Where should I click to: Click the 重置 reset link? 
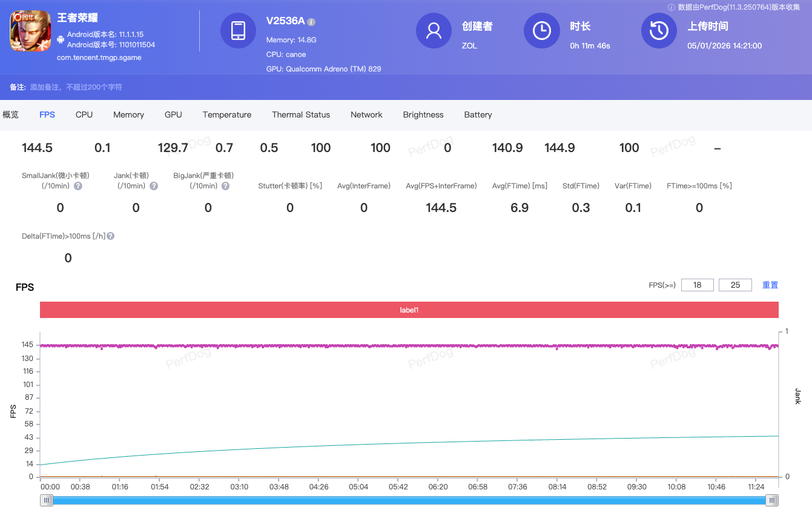point(770,284)
